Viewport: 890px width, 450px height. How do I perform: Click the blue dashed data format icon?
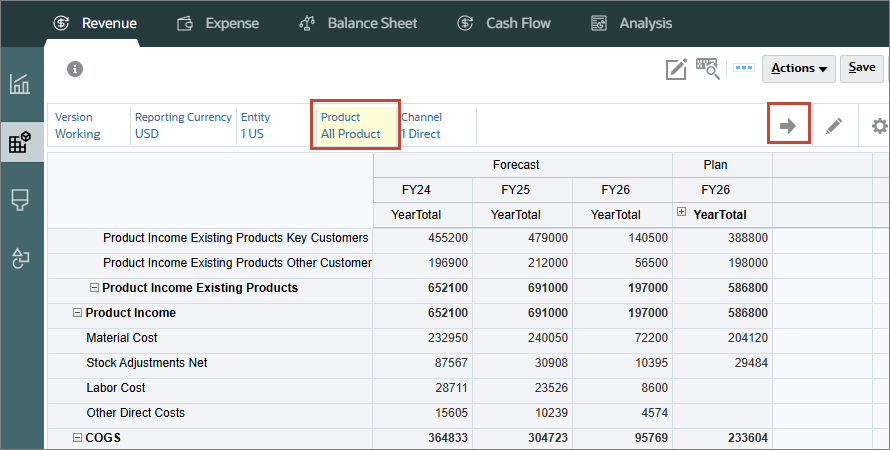744,68
